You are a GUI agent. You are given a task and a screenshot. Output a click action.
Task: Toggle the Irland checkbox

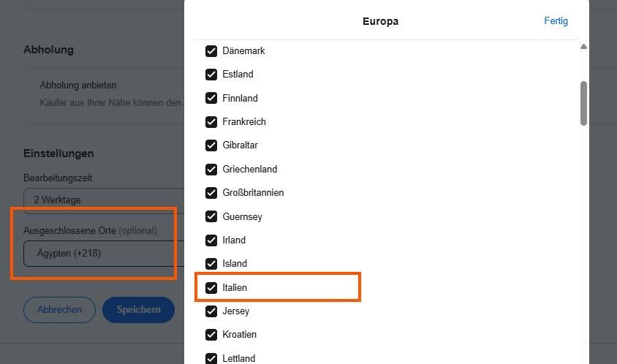pyautogui.click(x=211, y=240)
